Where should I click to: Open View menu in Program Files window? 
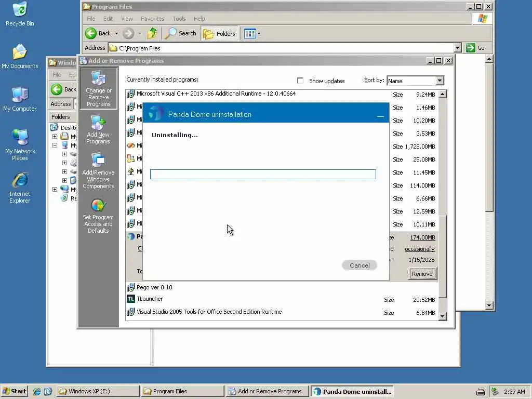coord(127,19)
